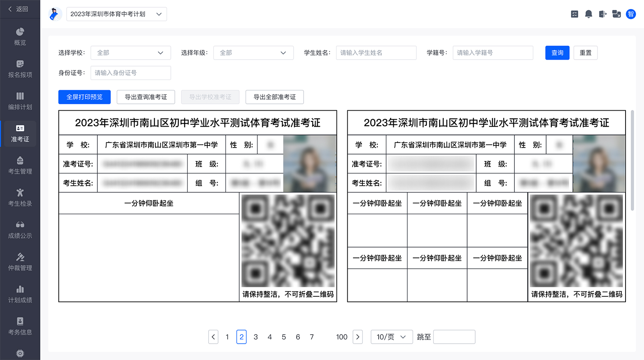644x360 pixels.
Task: Select page 4 in pagination
Action: pos(270,337)
